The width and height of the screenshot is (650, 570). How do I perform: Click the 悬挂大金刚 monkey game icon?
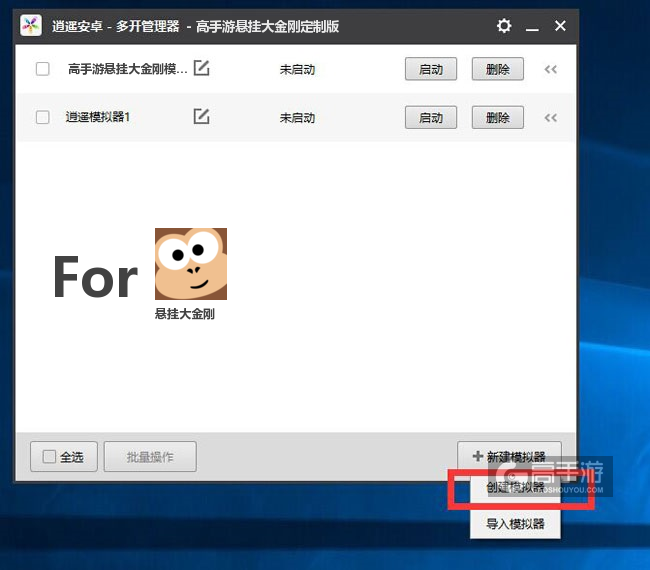(x=190, y=264)
